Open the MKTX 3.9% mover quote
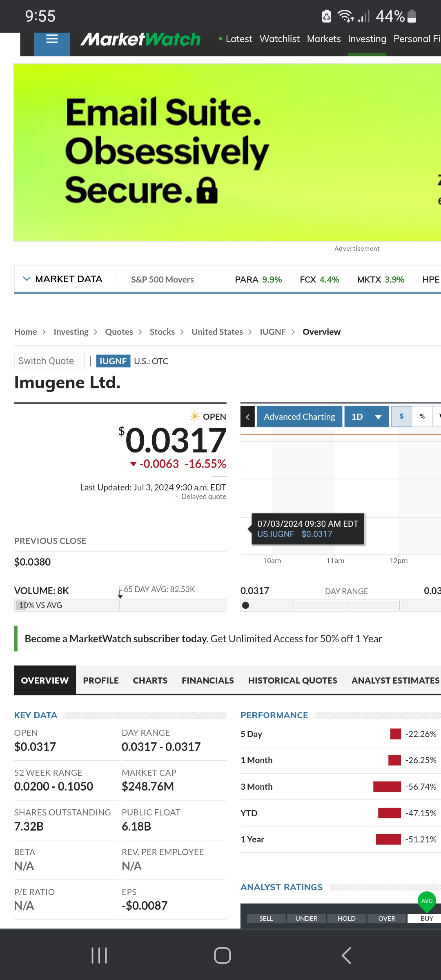The width and height of the screenshot is (441, 980). coord(381,280)
